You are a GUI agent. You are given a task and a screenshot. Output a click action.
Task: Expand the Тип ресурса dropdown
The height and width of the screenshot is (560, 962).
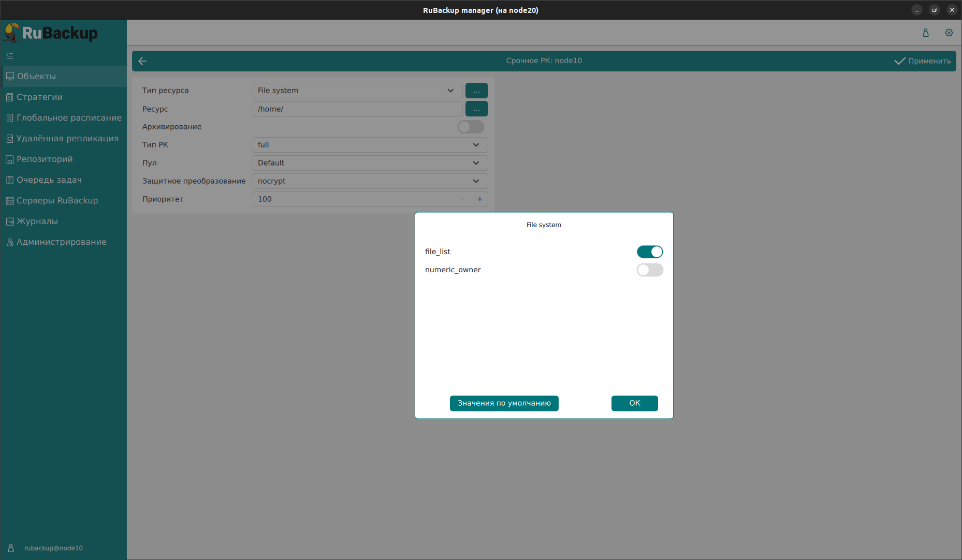357,91
